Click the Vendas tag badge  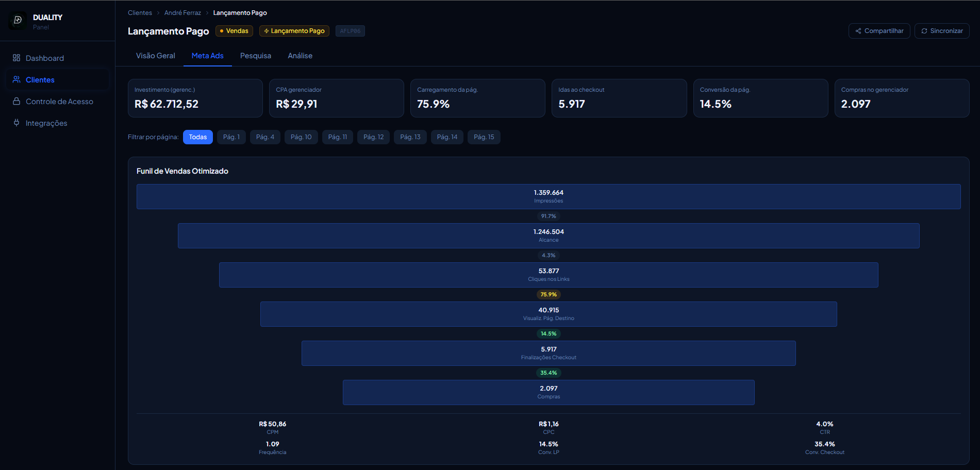pyautogui.click(x=234, y=31)
